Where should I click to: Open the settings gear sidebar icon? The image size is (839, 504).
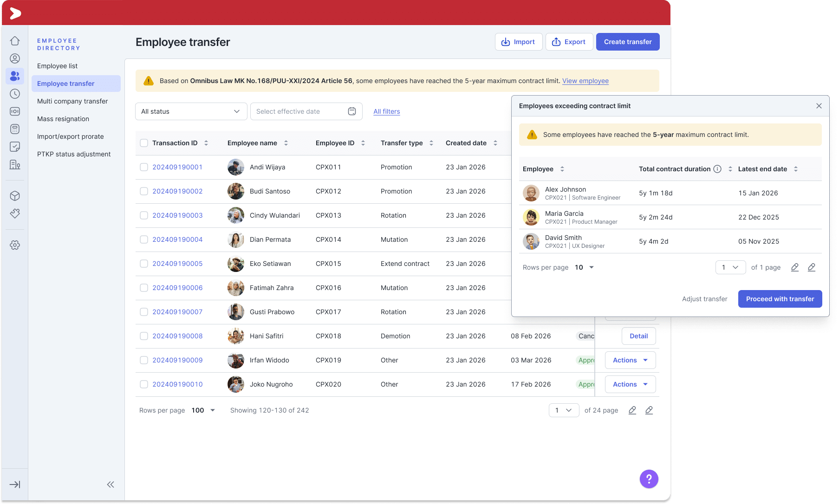15,245
